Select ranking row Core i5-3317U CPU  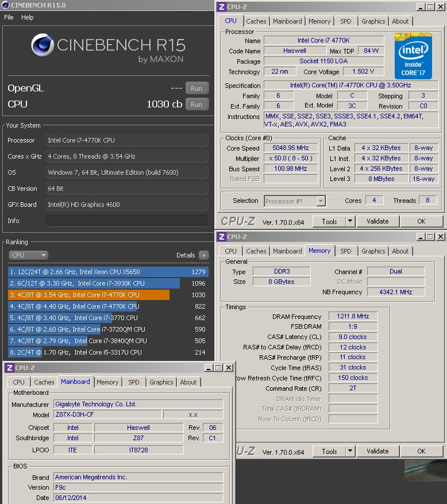(108, 353)
